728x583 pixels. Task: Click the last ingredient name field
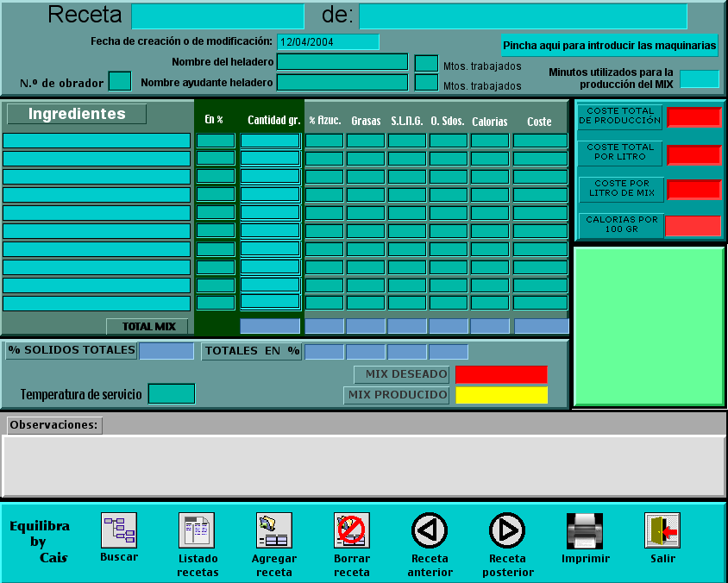point(97,304)
